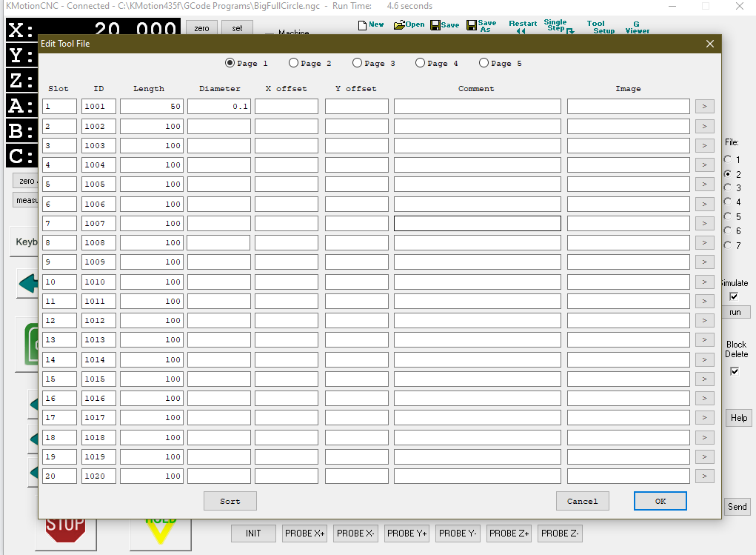Click the Single Step toolbar icon
Image resolution: width=756 pixels, height=555 pixels.
click(555, 26)
